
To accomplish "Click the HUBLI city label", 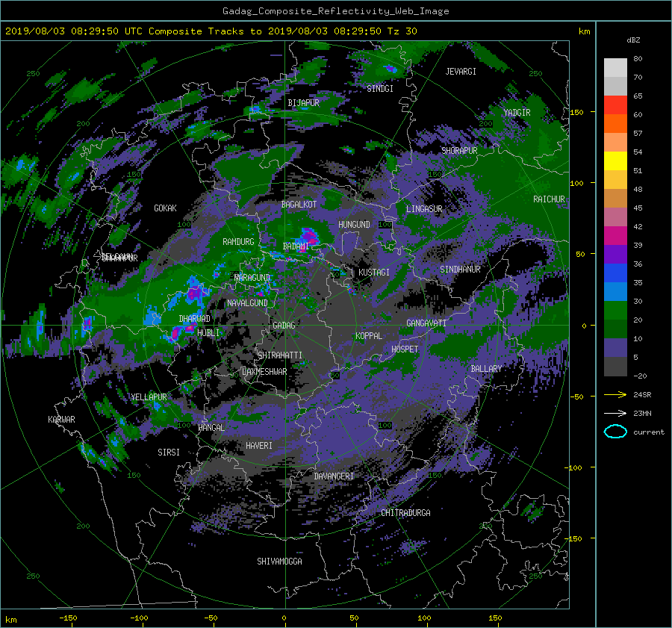I will point(208,333).
